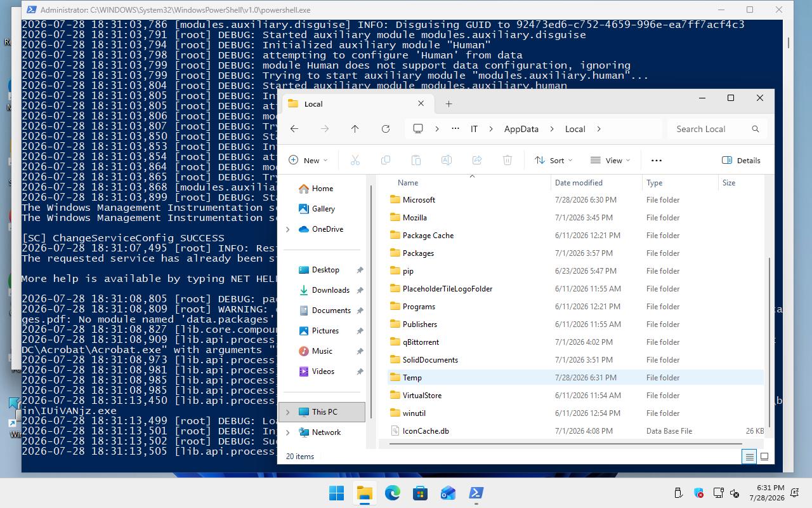Open the See more ellipsis menu
812x508 pixels.
(x=657, y=161)
